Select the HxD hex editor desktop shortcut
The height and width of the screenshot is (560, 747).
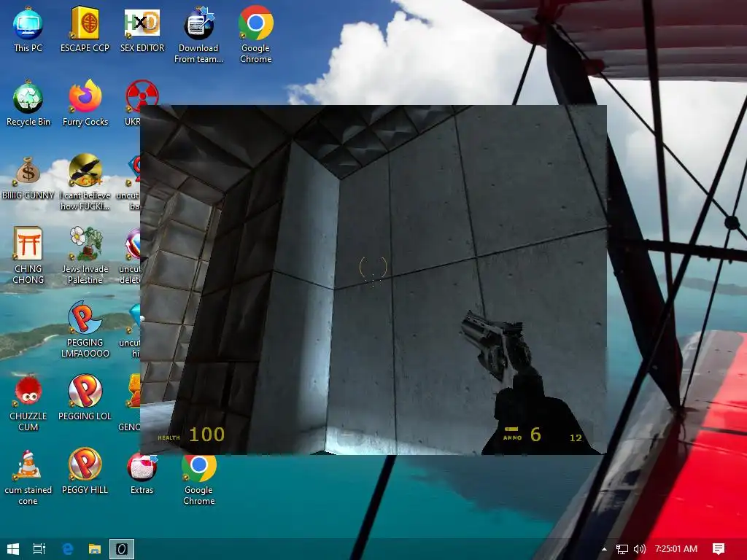142,29
